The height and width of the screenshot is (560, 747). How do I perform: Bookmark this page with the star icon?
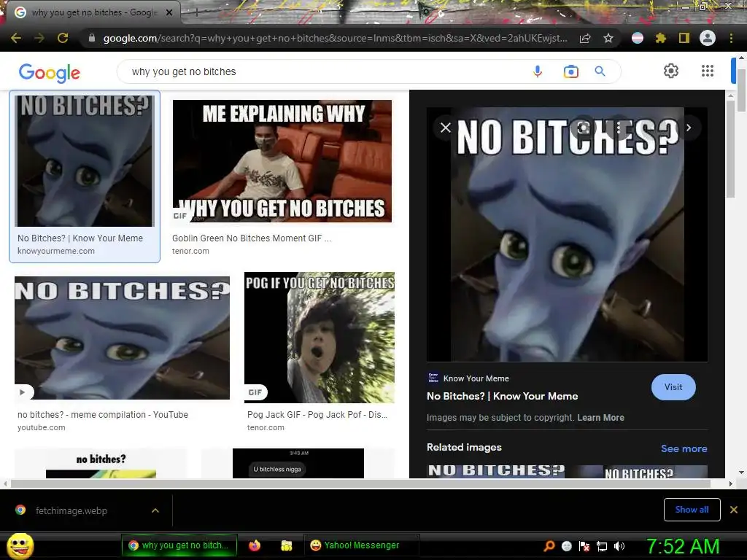pos(608,38)
